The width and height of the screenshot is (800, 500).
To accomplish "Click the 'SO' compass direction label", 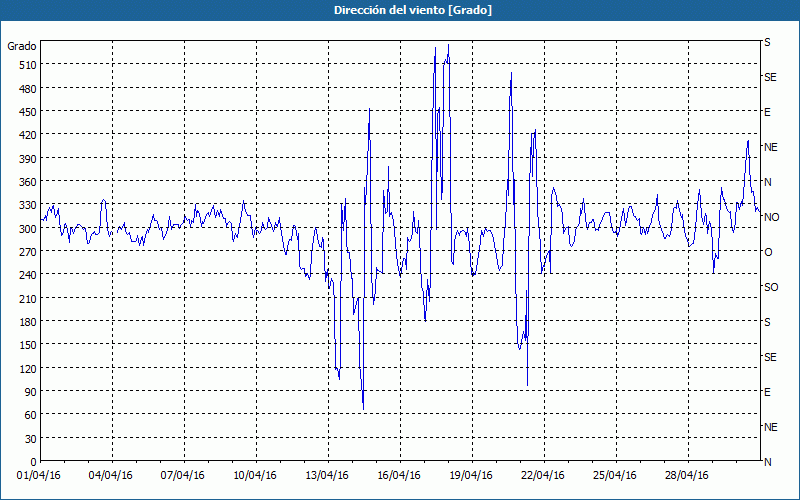I will pyautogui.click(x=771, y=287).
